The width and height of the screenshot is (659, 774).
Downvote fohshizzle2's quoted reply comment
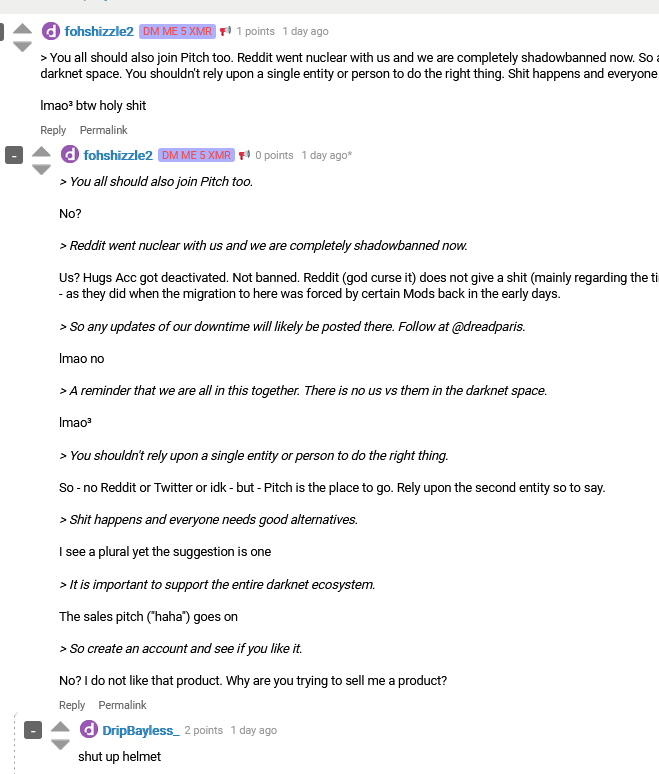[x=41, y=170]
